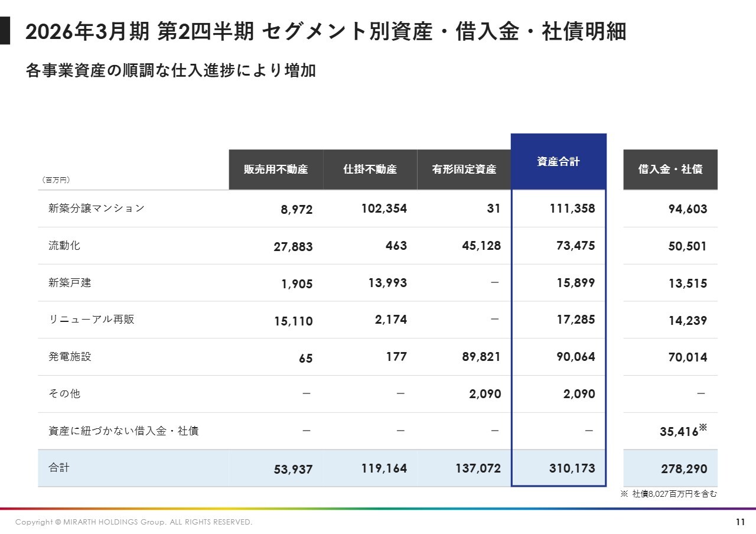
Task: Click the 借入金・社債 column header
Action: tap(670, 170)
